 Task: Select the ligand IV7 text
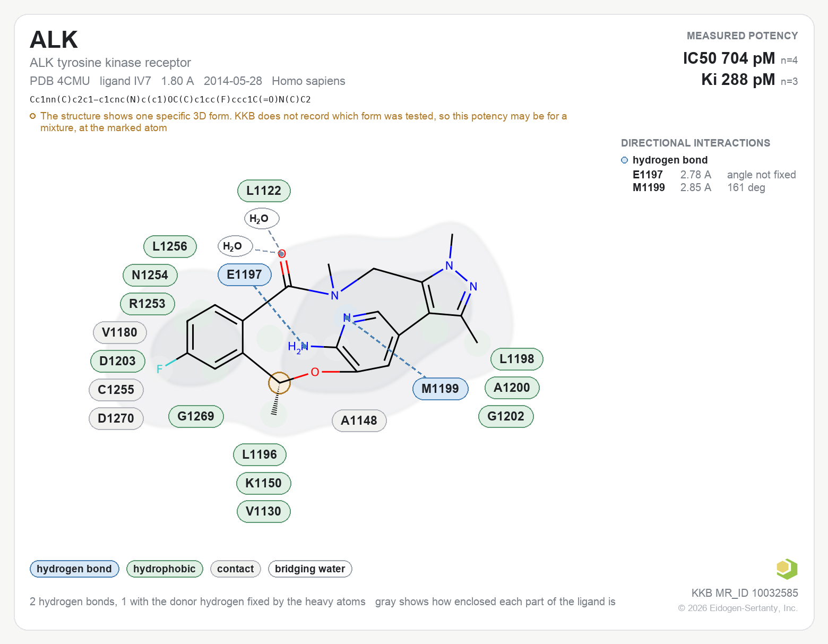125,81
